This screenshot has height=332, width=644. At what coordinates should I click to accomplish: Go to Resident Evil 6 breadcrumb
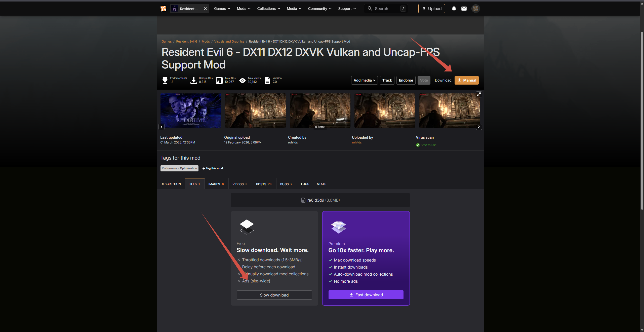click(187, 42)
